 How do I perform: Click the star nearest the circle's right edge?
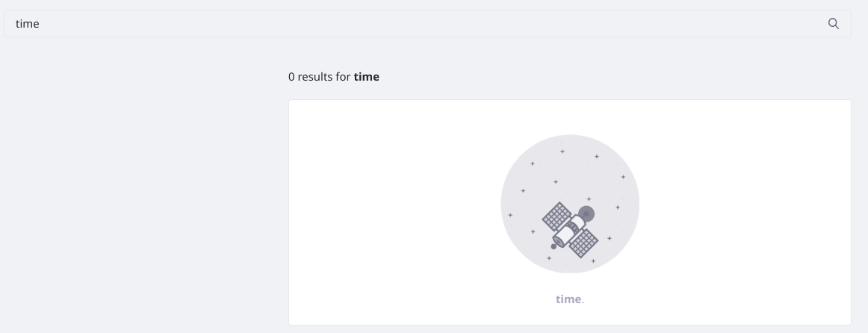tap(623, 177)
